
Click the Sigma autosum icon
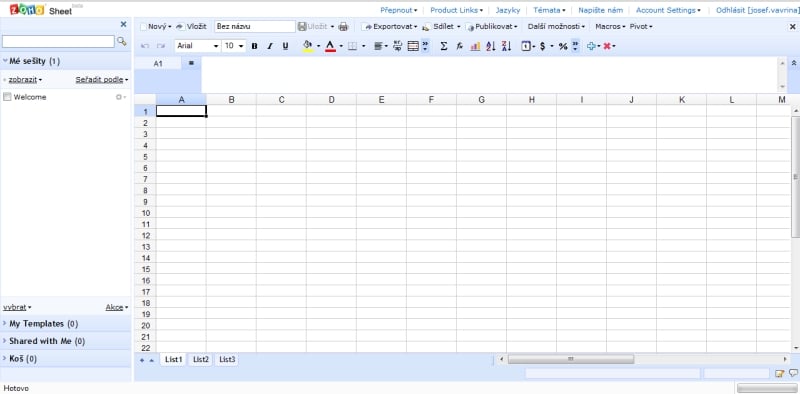pyautogui.click(x=443, y=46)
